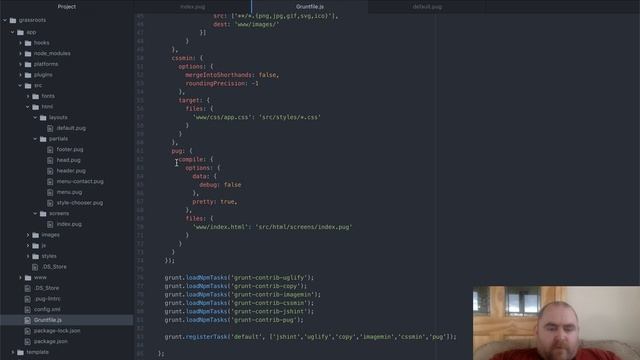Open index.pug under the screens folder

pos(69,224)
